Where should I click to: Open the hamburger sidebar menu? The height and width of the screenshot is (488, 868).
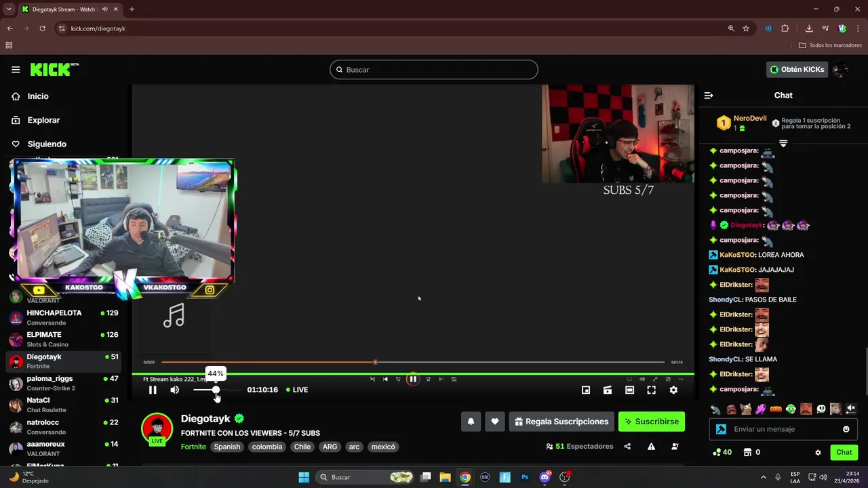(x=16, y=69)
